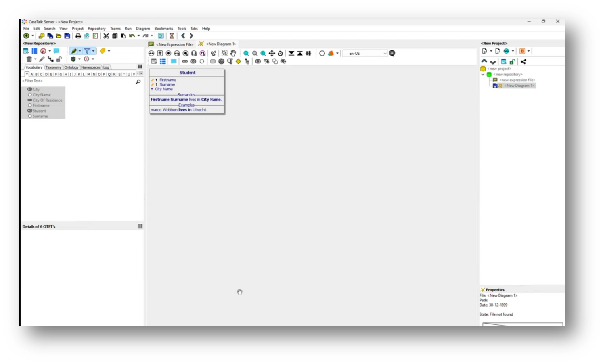Click the Filter Text input field
The width and height of the screenshot is (603, 364).
click(78, 81)
